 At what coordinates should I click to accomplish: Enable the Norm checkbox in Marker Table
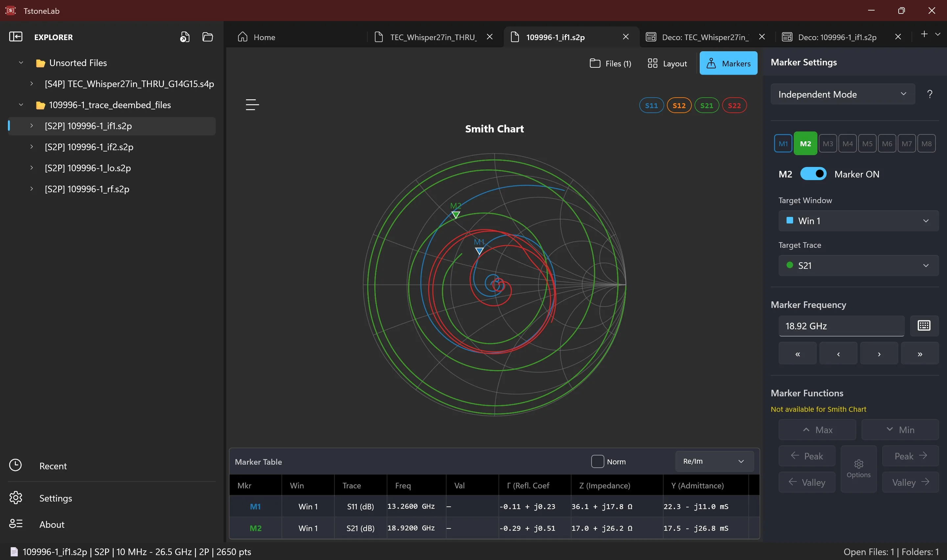pyautogui.click(x=597, y=461)
